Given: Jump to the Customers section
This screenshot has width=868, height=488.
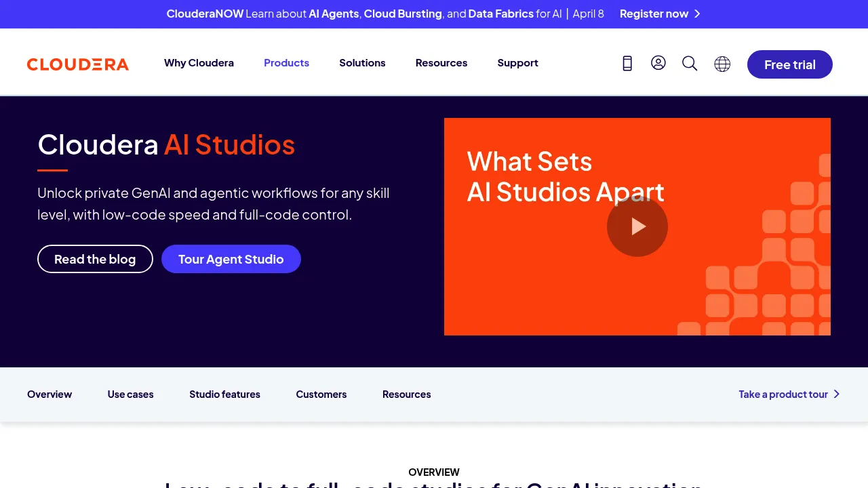Looking at the screenshot, I should (x=321, y=394).
